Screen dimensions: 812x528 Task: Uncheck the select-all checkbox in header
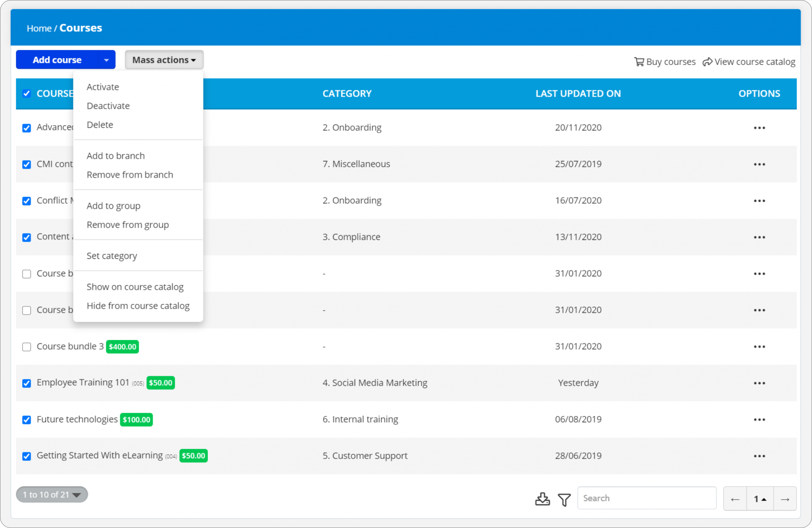pos(27,93)
